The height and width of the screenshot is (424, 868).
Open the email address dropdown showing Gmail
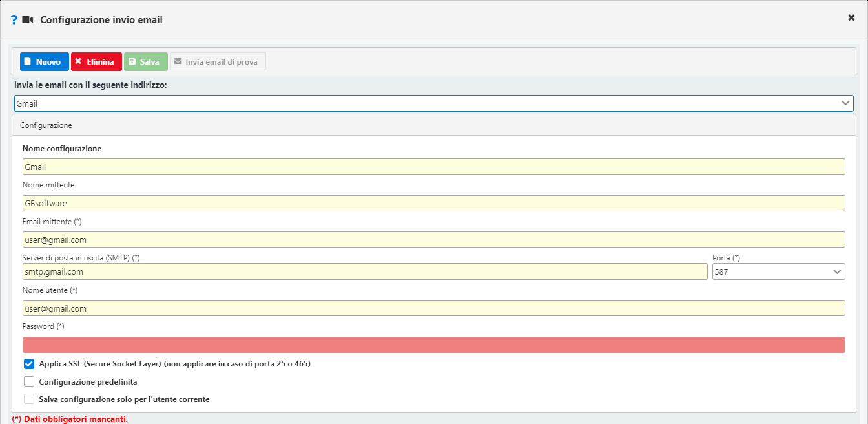[433, 103]
